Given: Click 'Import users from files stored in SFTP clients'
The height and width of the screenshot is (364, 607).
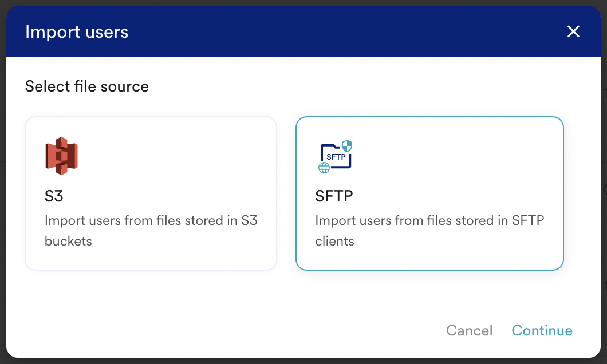Looking at the screenshot, I should (x=429, y=231).
